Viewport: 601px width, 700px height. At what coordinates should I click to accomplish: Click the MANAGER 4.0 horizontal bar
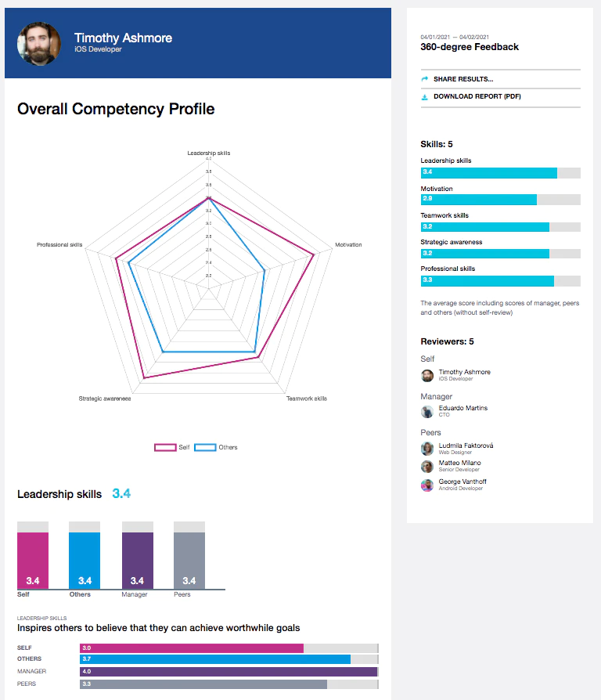tap(229, 672)
